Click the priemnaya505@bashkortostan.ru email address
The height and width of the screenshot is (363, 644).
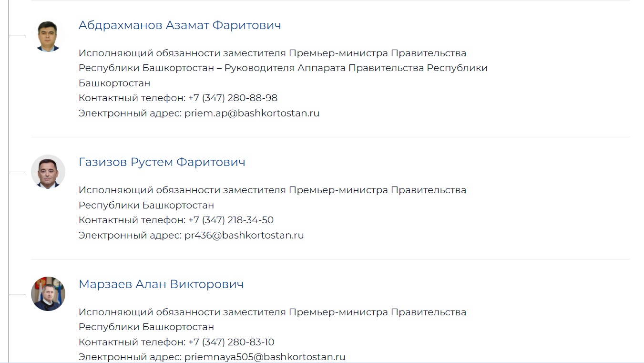pyautogui.click(x=265, y=357)
